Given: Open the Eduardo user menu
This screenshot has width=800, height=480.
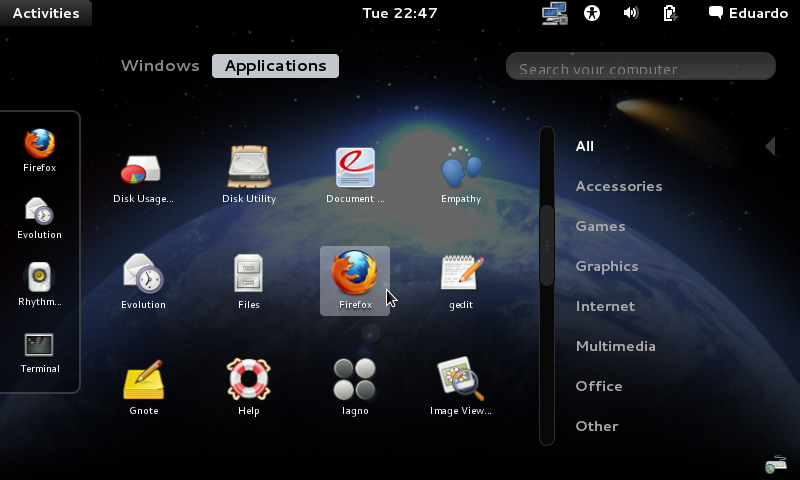Looking at the screenshot, I should coord(748,13).
